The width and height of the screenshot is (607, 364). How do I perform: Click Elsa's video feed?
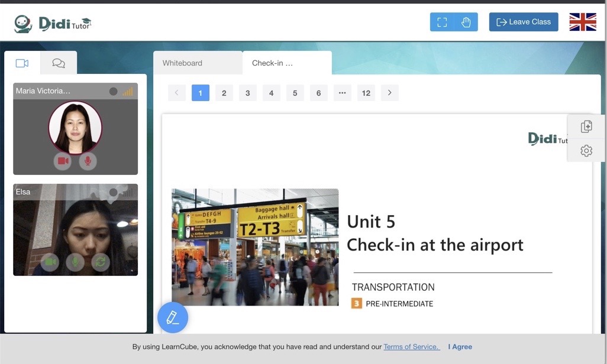click(76, 230)
